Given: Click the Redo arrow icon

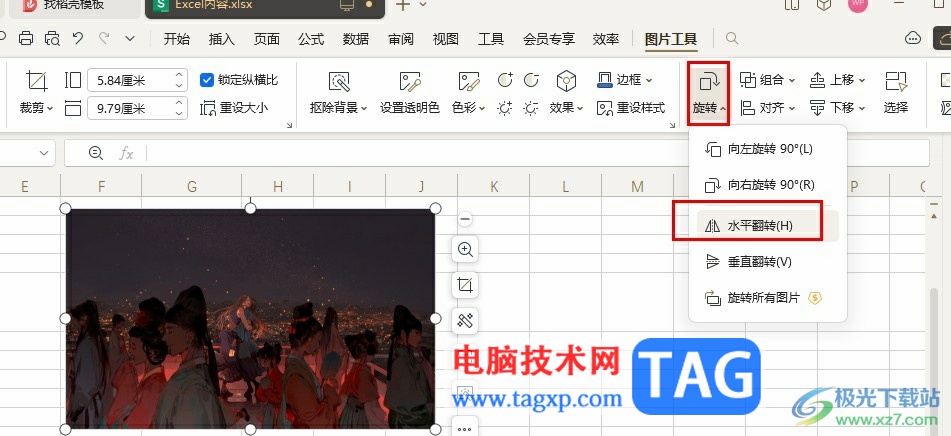Looking at the screenshot, I should 104,39.
